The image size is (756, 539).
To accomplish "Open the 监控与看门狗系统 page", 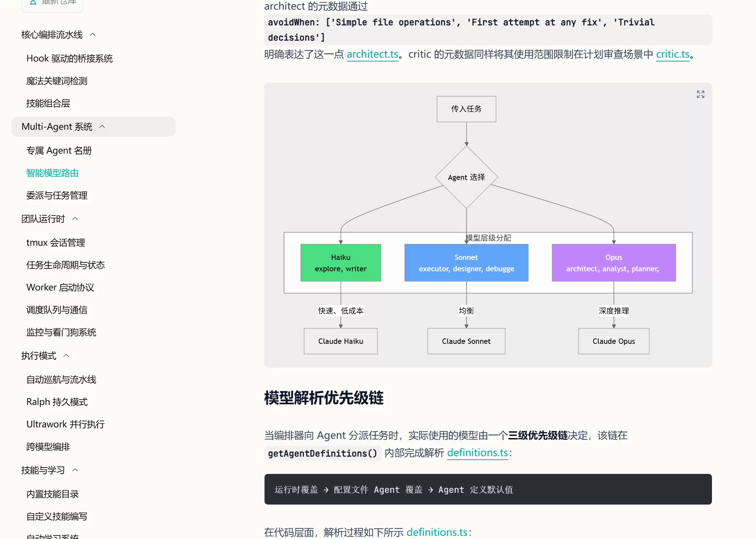I will [x=61, y=332].
